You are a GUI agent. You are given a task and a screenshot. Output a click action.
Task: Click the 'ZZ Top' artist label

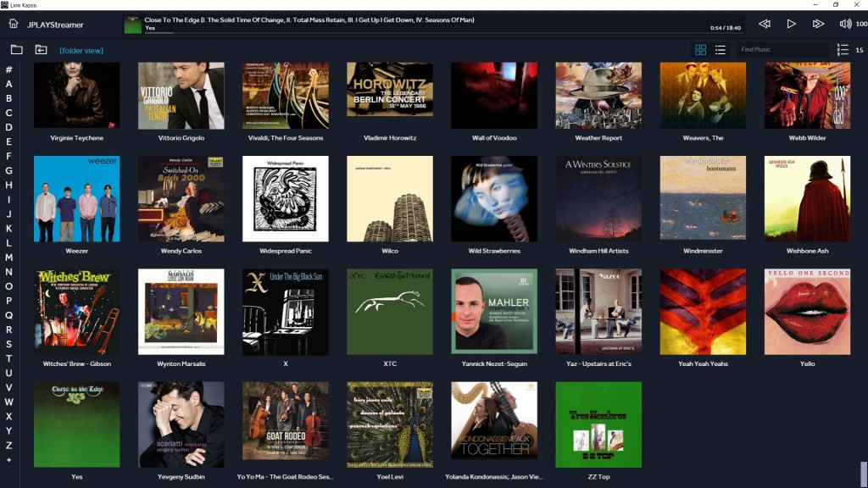pos(598,477)
